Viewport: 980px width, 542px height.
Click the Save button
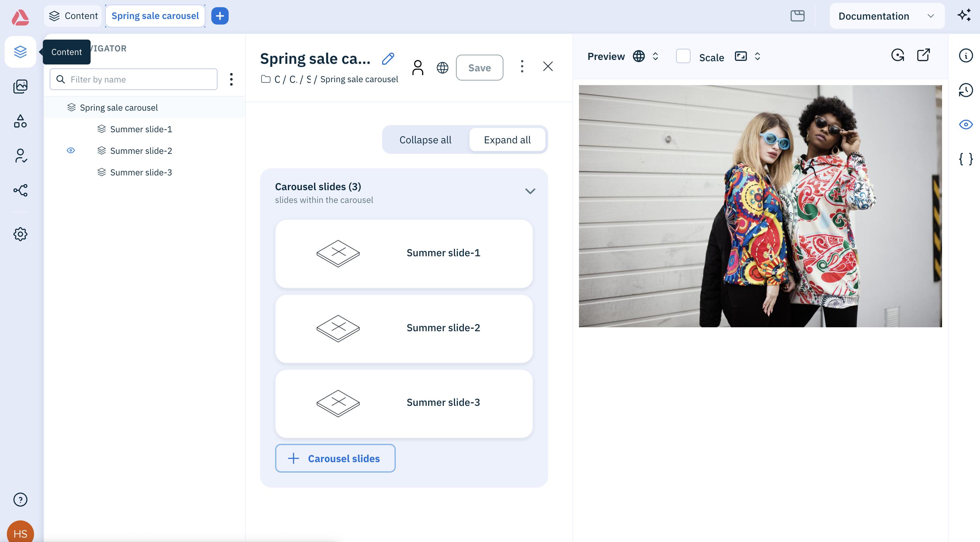[x=479, y=68]
